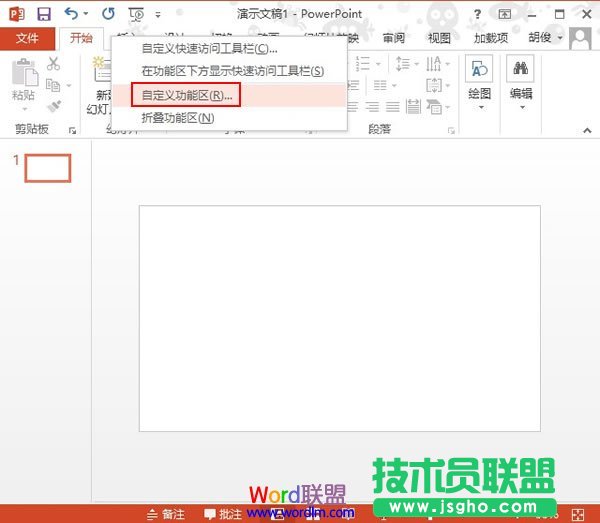
Task: Toggle the 备注 (Notes) pane button
Action: click(166, 514)
